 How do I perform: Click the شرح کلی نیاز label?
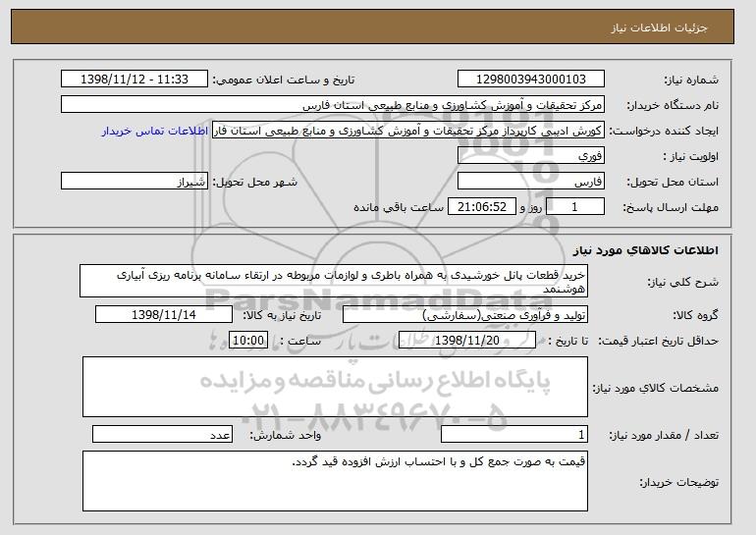click(682, 283)
